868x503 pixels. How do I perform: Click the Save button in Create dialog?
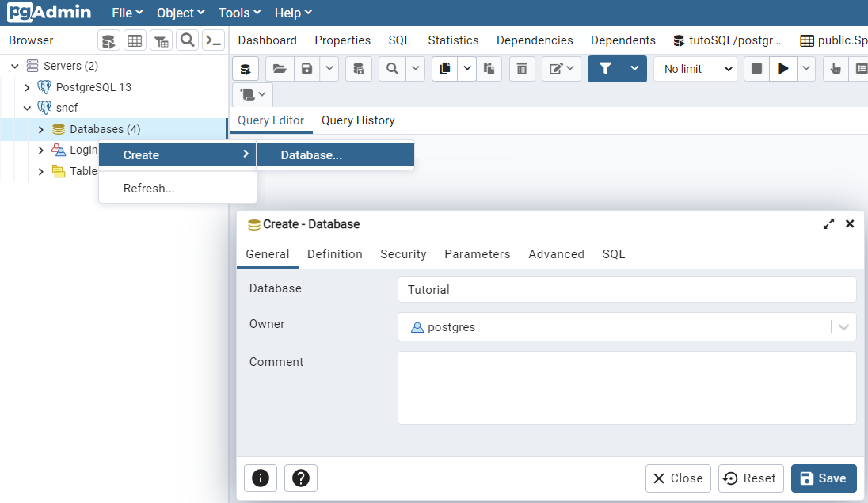point(824,478)
